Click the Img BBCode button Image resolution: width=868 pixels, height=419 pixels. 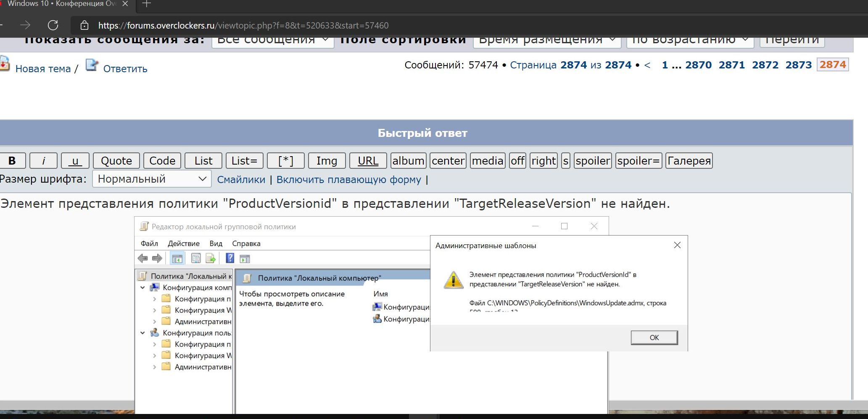coord(327,161)
